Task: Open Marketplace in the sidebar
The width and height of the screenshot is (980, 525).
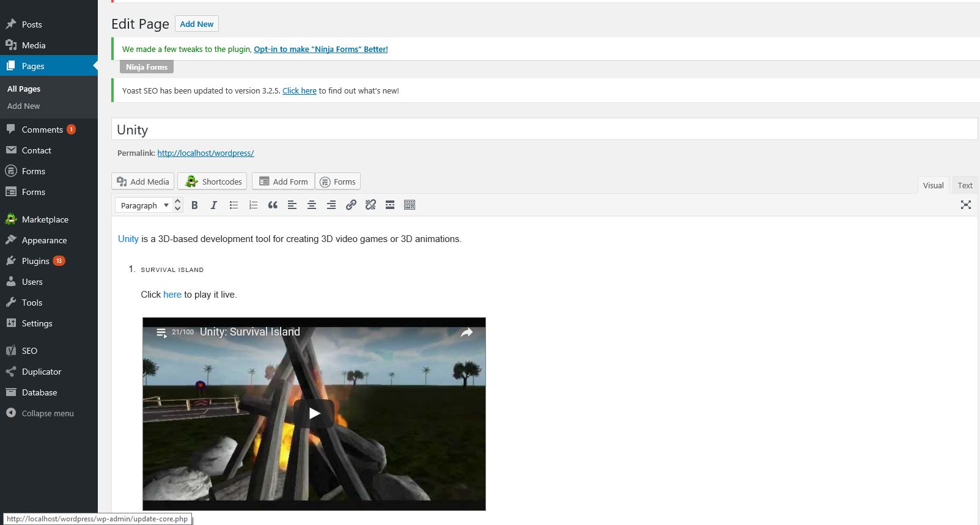Action: (x=49, y=219)
